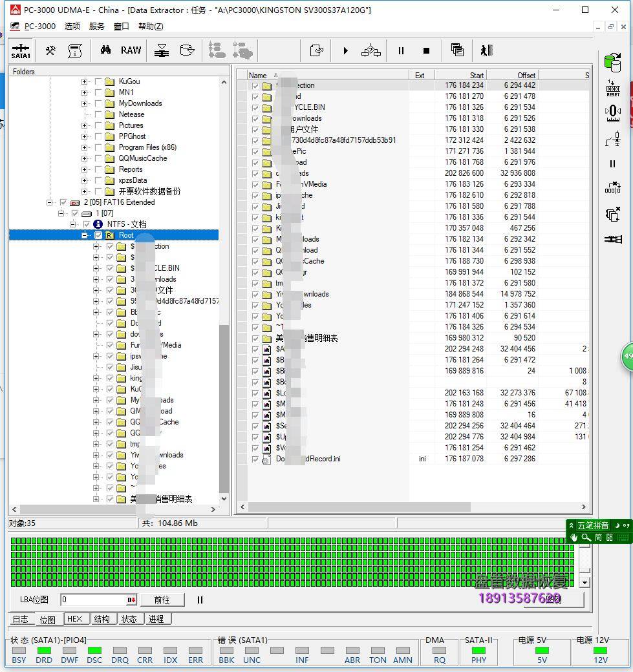Click the exit running-man toolbar icon
The height and width of the screenshot is (672, 633).
(486, 50)
